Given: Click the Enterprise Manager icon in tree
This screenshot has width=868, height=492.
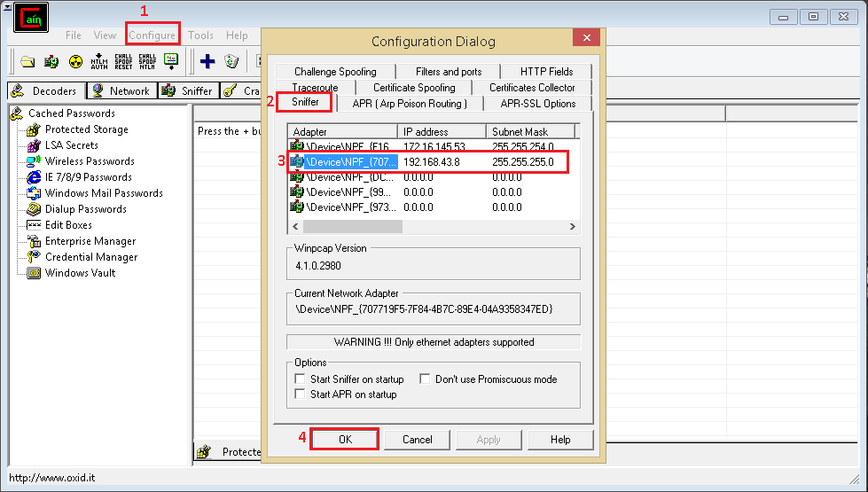Looking at the screenshot, I should pos(34,241).
